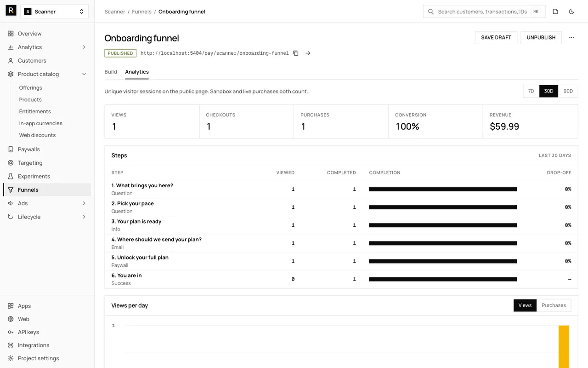Screen dimensions: 588x368
Task: Click the Ads megaphone icon
Action: (x=11, y=203)
